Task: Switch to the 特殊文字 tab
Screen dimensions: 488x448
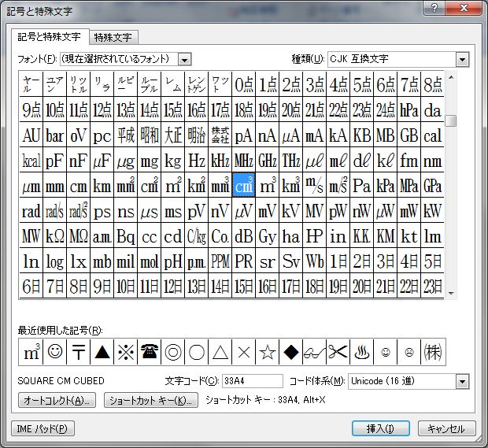Action: pos(113,37)
